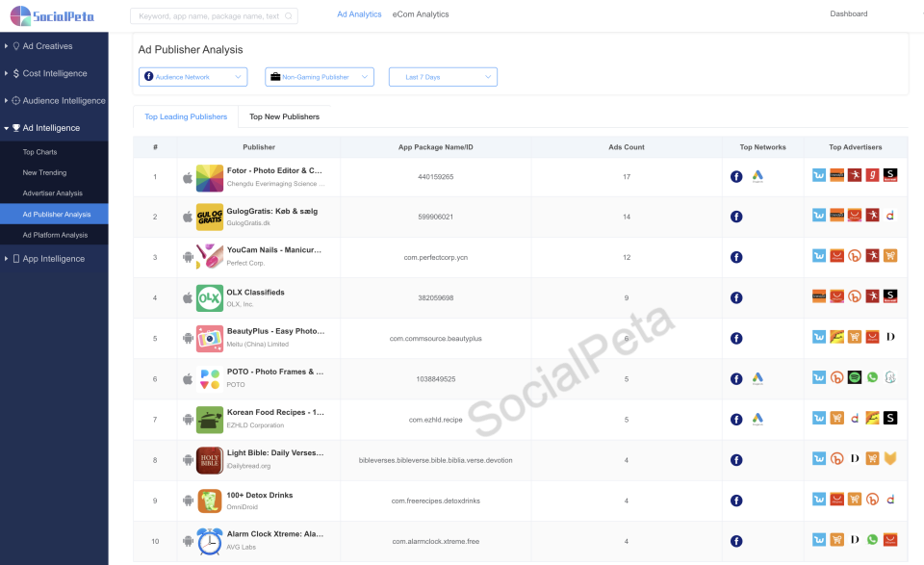Open the Last 7 Days date dropdown
This screenshot has width=924, height=565.
click(443, 77)
